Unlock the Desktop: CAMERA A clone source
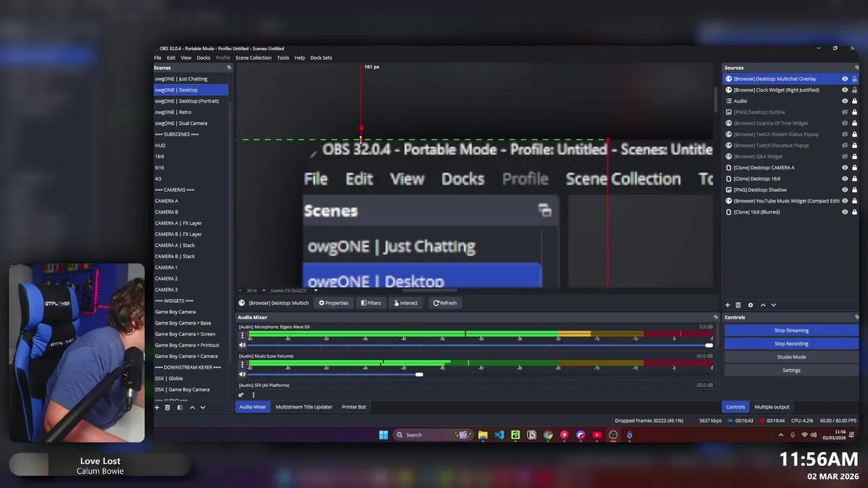868x488 pixels. (x=854, y=167)
